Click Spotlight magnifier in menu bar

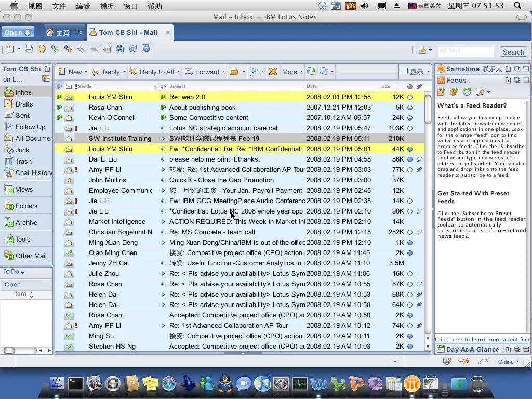tap(517, 6)
